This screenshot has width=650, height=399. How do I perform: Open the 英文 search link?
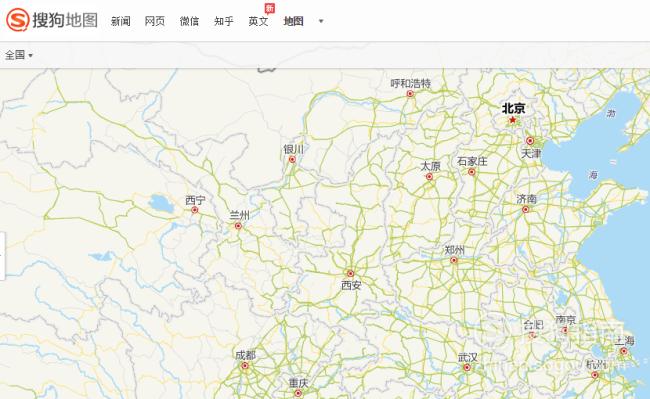[x=258, y=21]
